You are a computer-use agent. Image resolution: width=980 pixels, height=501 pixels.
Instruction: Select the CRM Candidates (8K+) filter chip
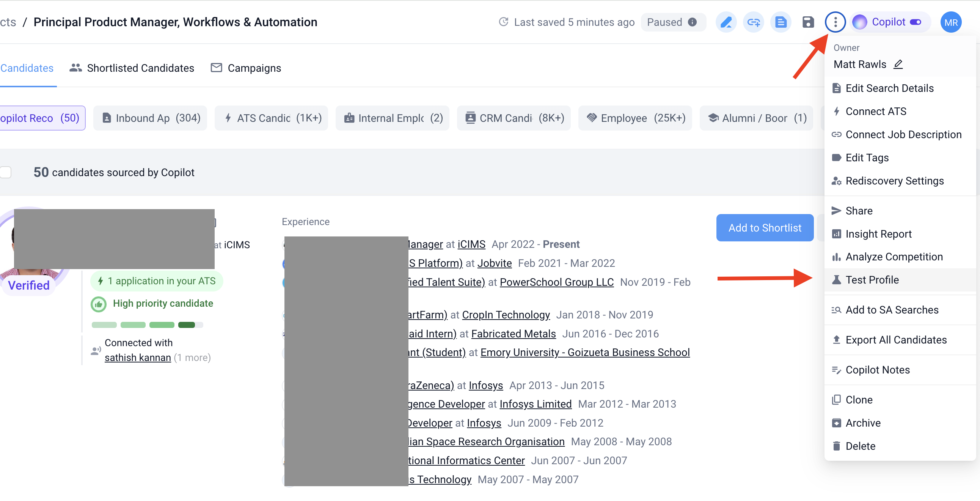[x=514, y=118]
